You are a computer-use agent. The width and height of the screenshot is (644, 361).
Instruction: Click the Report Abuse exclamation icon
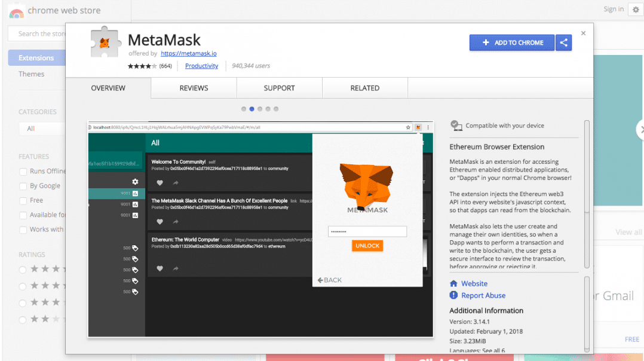pos(453,295)
